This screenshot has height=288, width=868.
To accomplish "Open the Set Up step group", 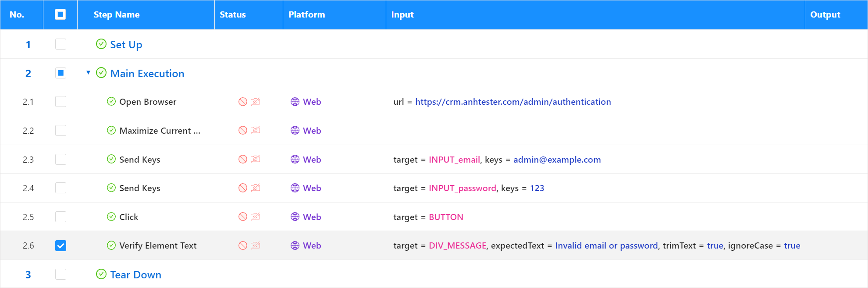I will click(x=126, y=44).
